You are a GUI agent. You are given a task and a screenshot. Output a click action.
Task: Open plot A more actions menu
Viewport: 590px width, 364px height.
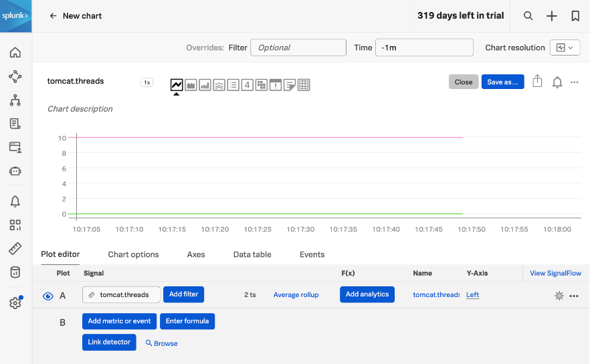pos(574,295)
